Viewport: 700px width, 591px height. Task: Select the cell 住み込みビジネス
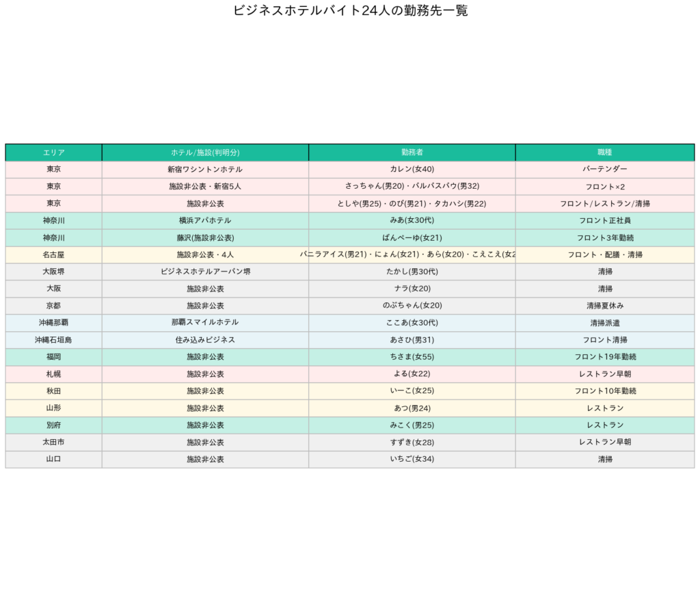205,340
